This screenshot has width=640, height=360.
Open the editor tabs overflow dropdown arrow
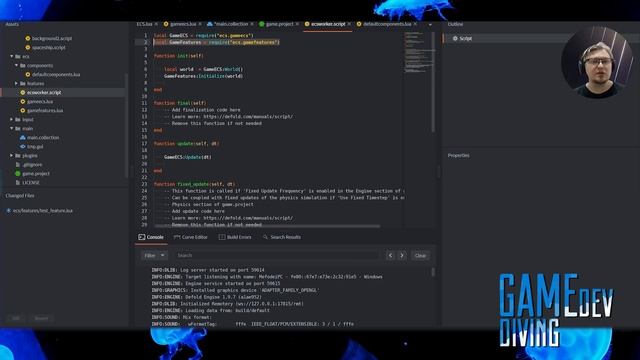pos(430,25)
